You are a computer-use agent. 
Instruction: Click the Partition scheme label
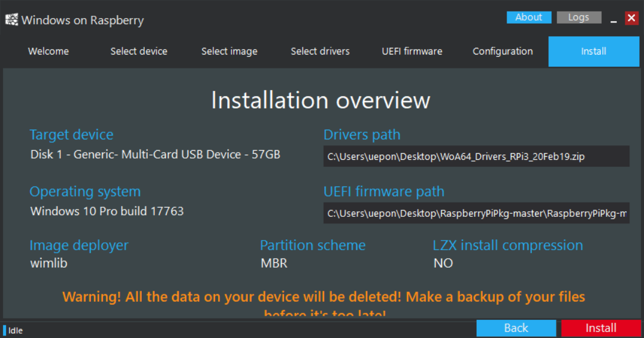pos(313,245)
